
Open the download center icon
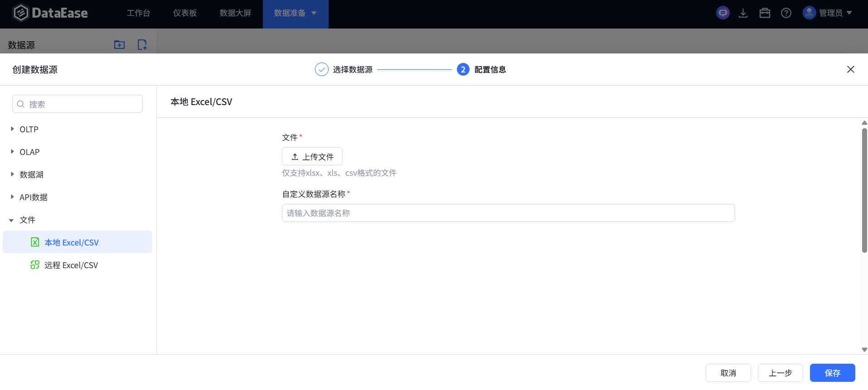click(x=743, y=13)
